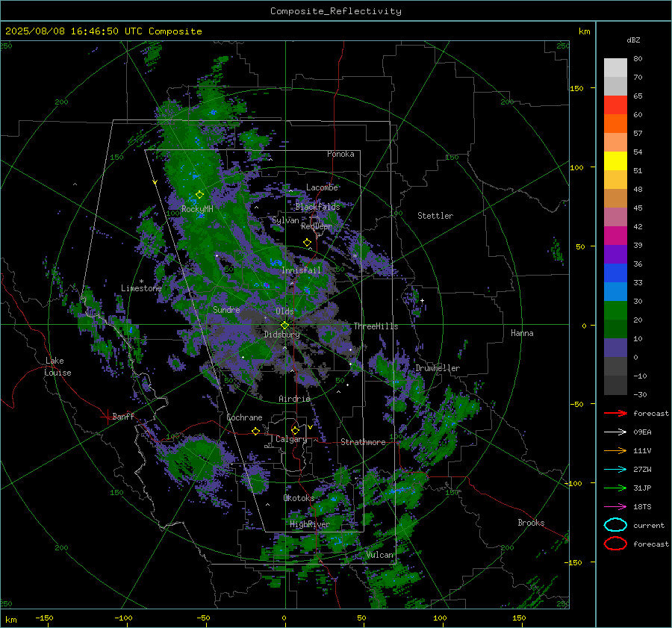This screenshot has height=628, width=672.
Task: Click the -150 tick on bottom axis
Action: (x=44, y=618)
